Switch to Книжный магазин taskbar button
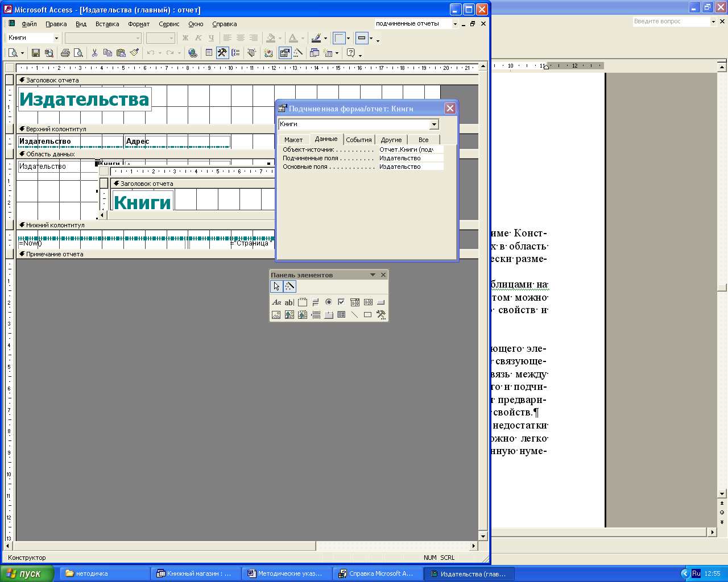728x582 pixels. tap(196, 573)
